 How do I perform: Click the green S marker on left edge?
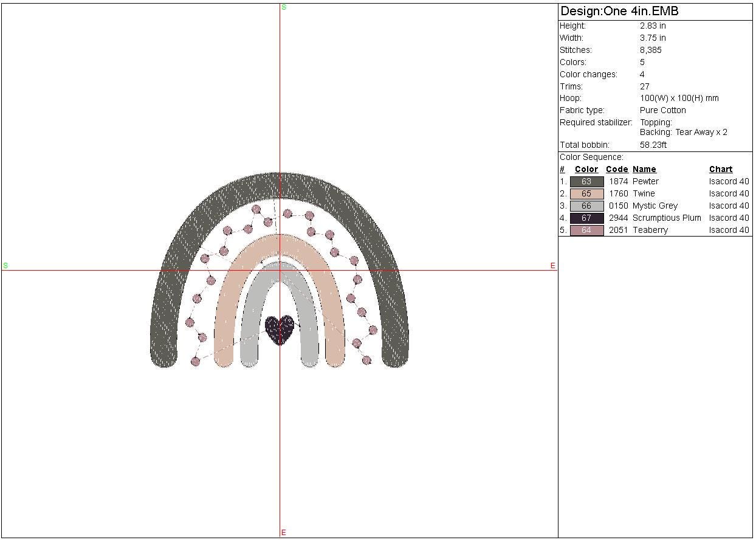pyautogui.click(x=5, y=266)
